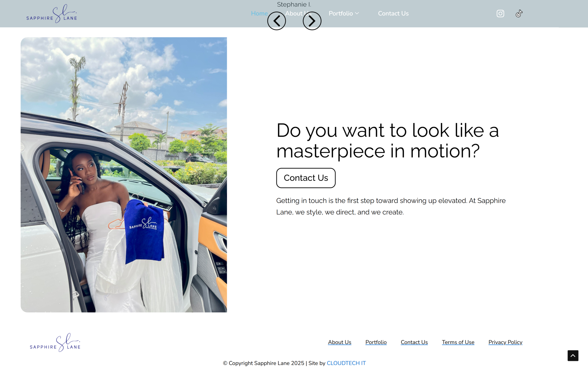Open Terms of Use footer link
The width and height of the screenshot is (588, 371).
click(x=458, y=342)
